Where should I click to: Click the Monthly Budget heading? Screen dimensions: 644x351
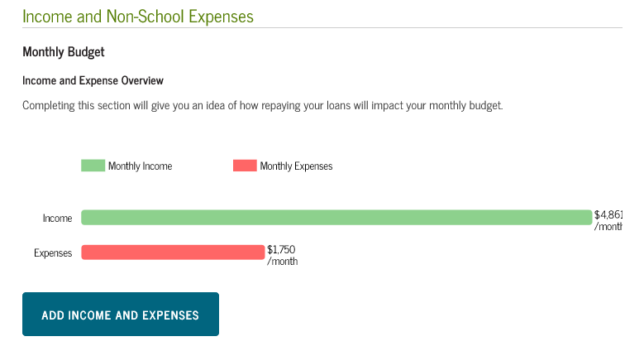point(64,52)
